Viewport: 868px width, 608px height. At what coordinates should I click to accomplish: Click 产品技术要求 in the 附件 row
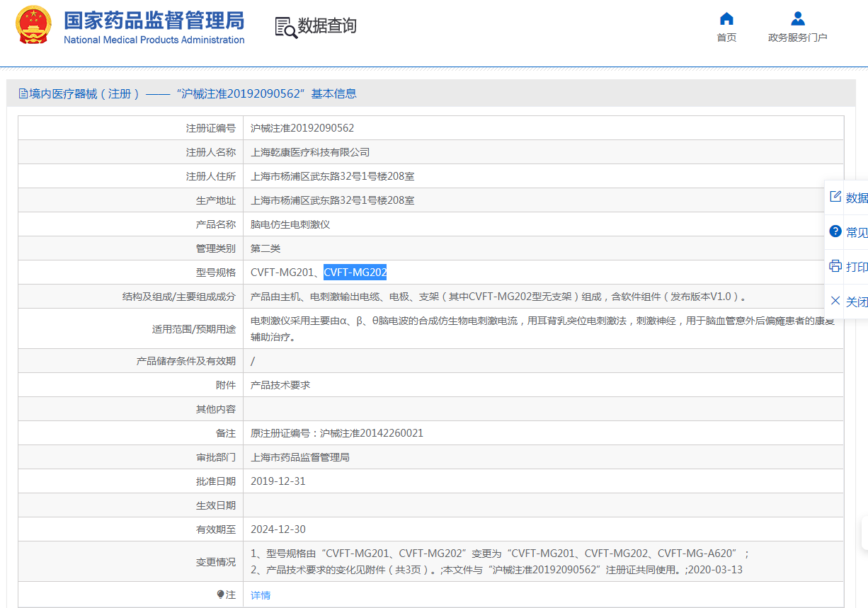(x=280, y=385)
